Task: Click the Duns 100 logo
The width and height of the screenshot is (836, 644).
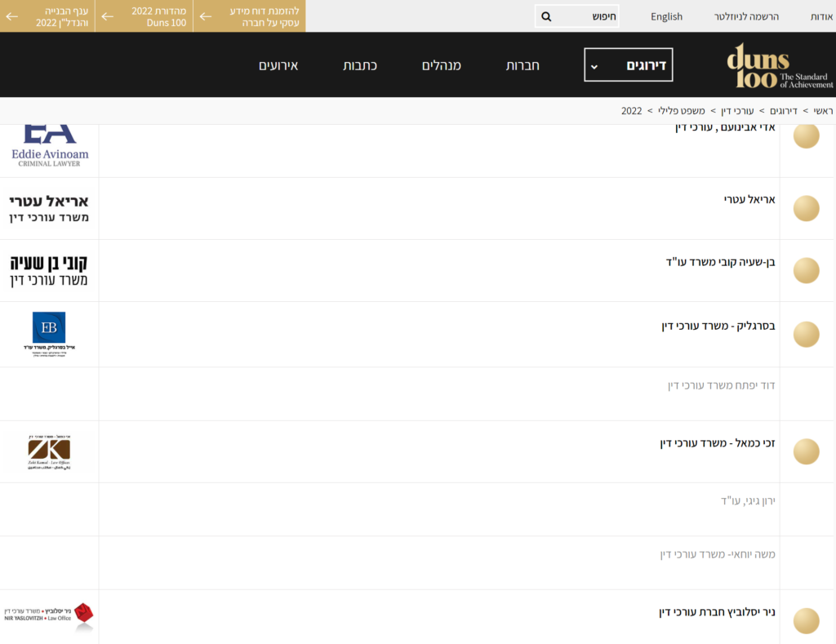Action: tap(779, 65)
